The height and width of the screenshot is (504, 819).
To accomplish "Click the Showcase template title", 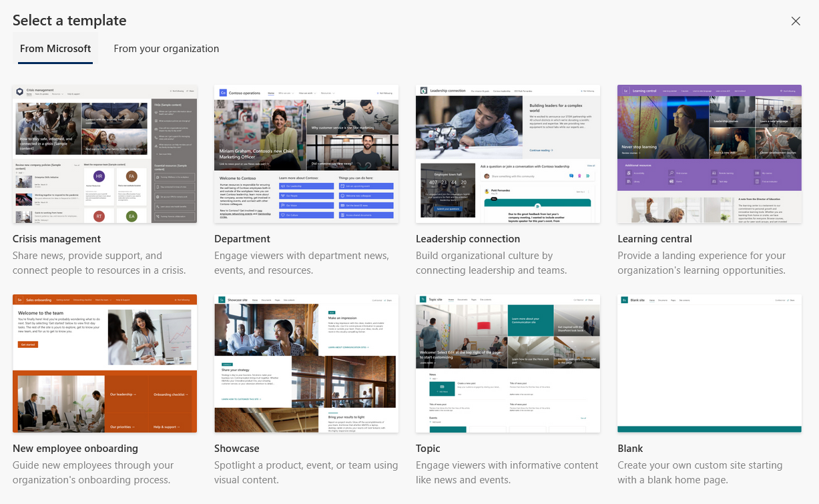I will (237, 449).
